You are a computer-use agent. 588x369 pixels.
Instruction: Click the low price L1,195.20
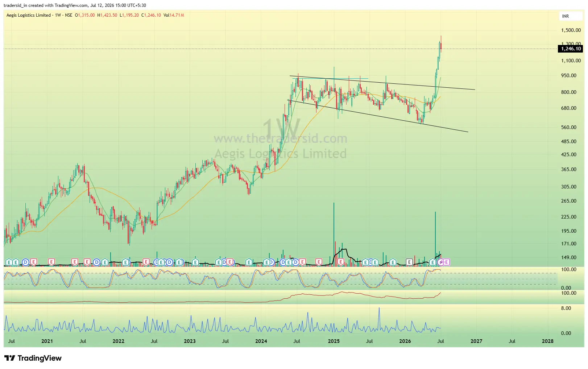tap(129, 15)
